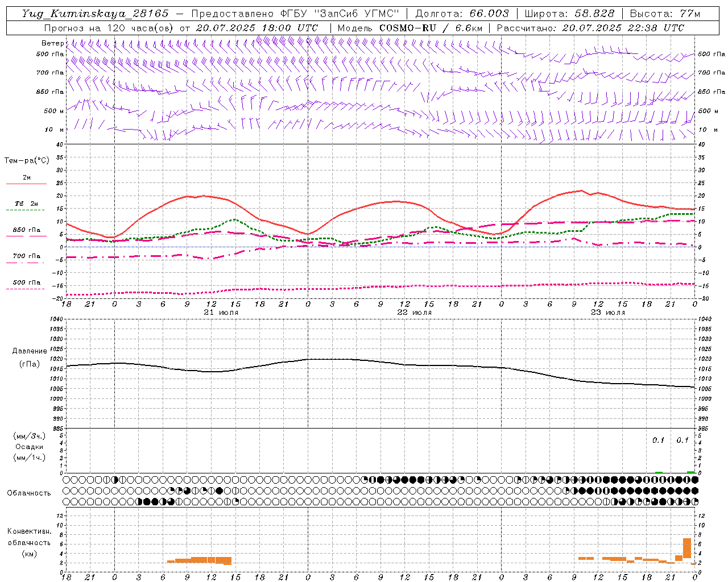Click the forecast start time 20.07.2025 18:00 UTC
728x582 pixels.
[x=257, y=28]
